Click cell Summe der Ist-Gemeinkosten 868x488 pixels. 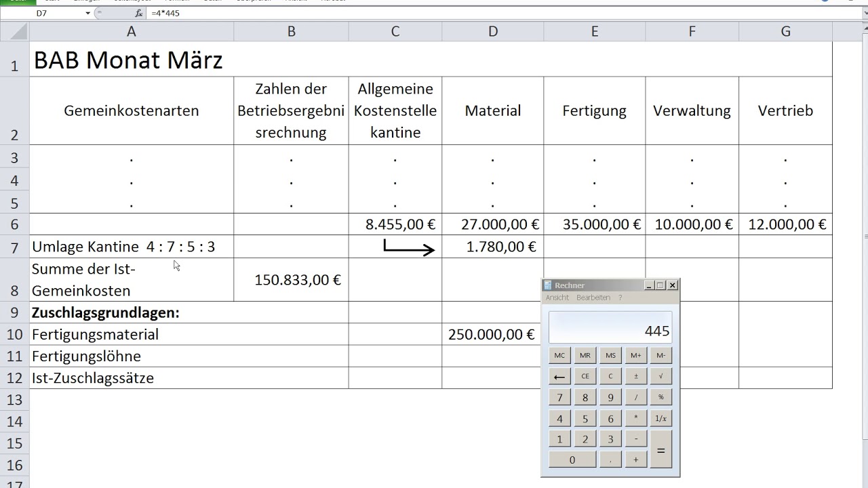click(132, 279)
